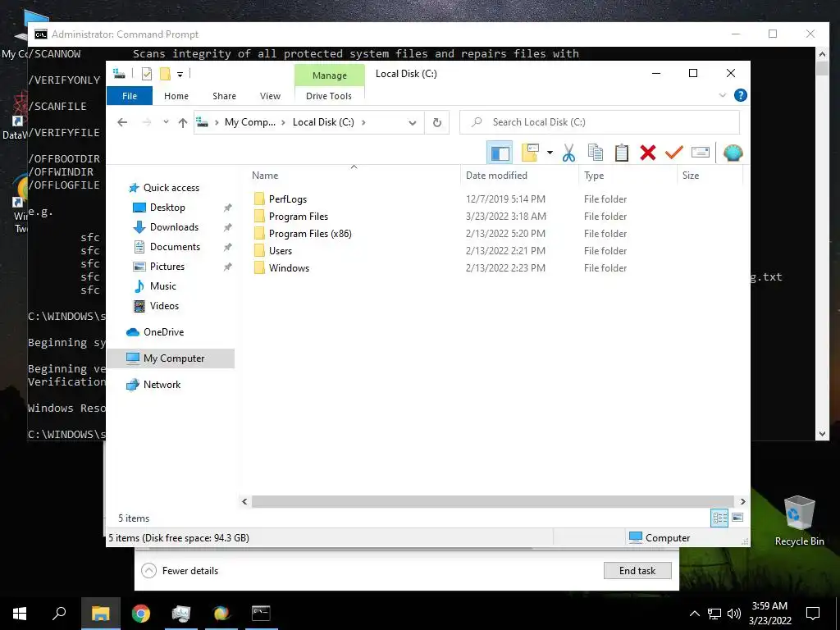Open Videos in navigation pane
This screenshot has width=840, height=630.
coord(164,306)
